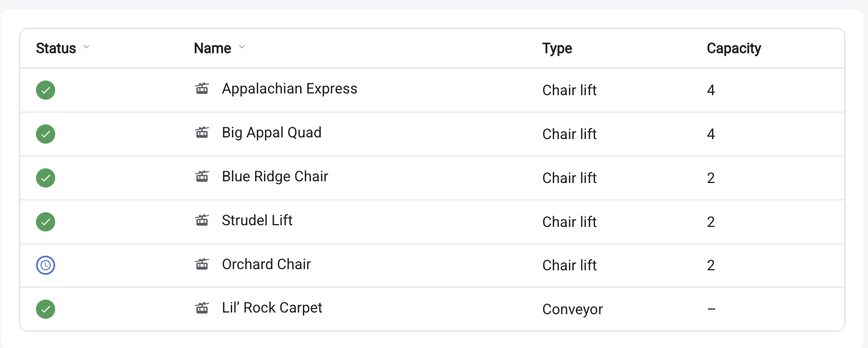Screen dimensions: 868x348
Task: Open the Orchard Chair lift name
Action: [x=266, y=264]
